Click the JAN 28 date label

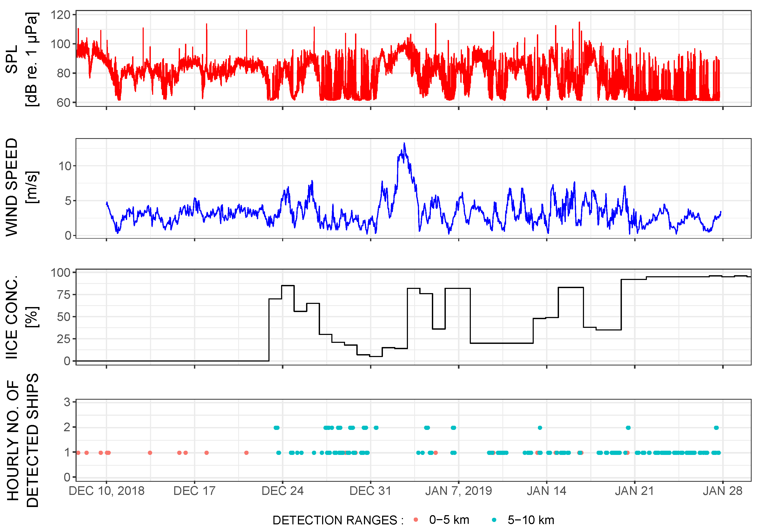pos(723,491)
